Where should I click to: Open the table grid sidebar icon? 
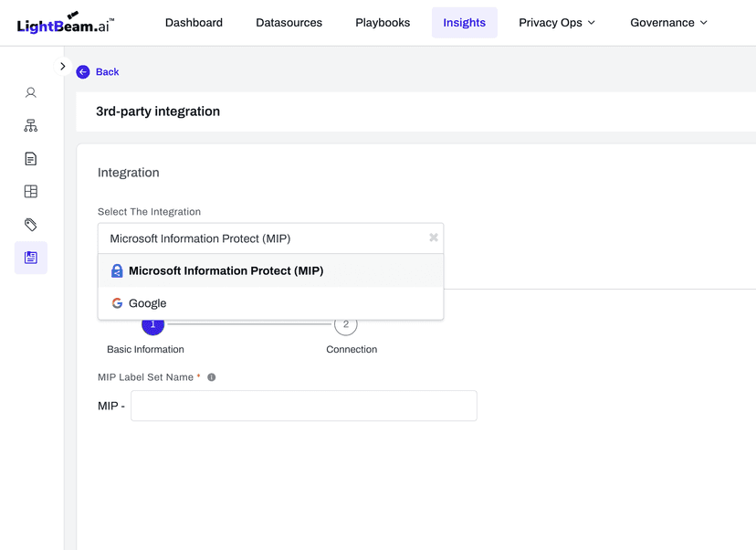point(31,192)
